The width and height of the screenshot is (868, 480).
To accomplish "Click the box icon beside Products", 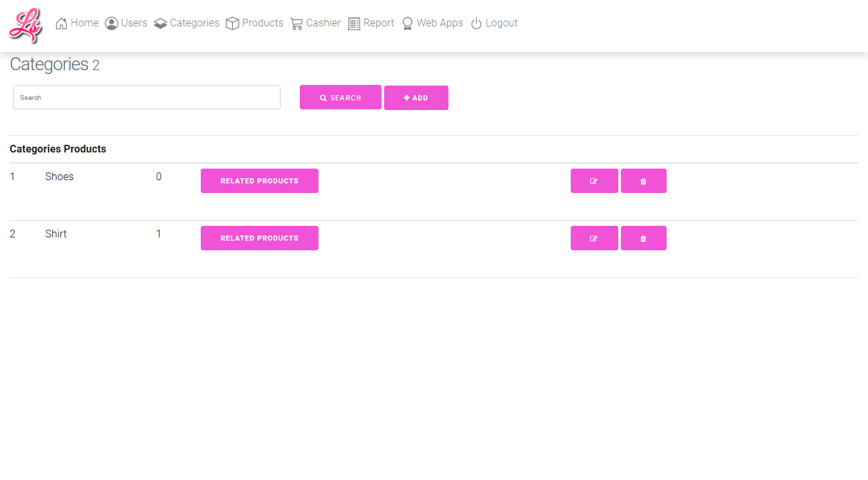I will point(232,24).
